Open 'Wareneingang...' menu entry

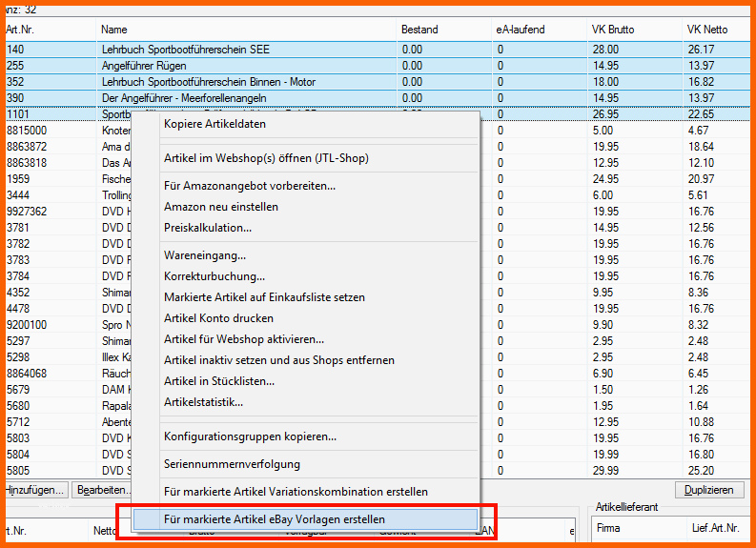[x=305, y=255]
